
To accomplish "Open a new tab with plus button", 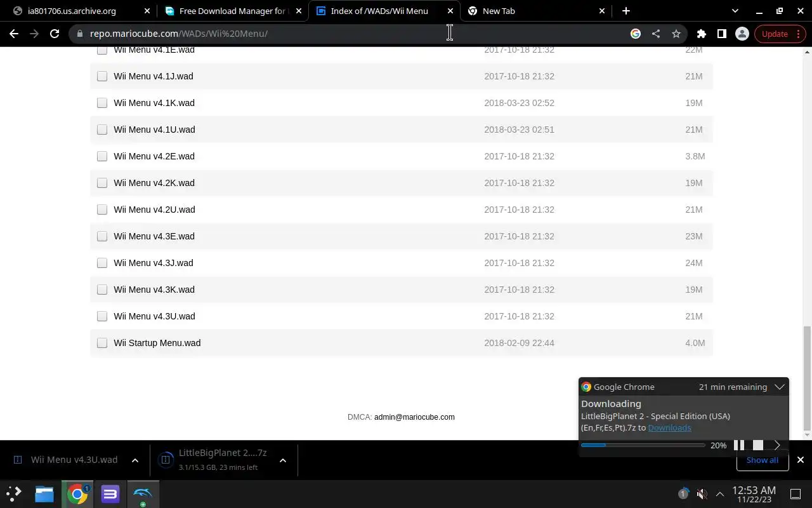I will click(626, 11).
